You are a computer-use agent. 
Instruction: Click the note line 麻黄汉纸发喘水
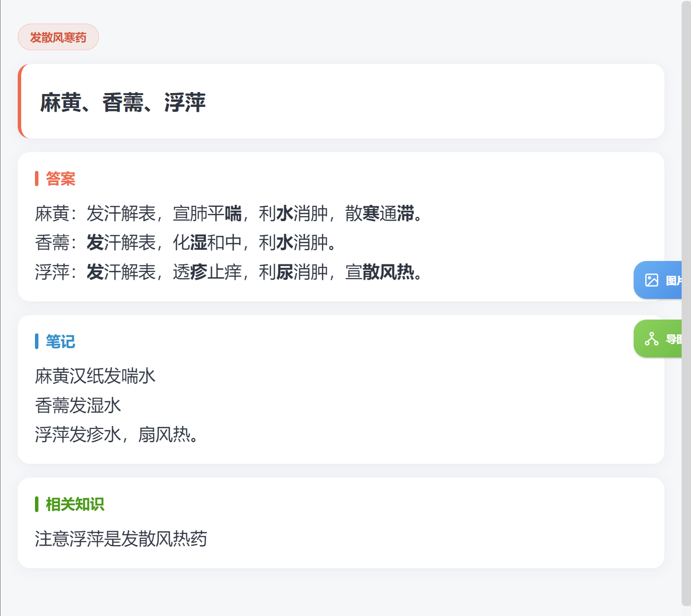96,376
